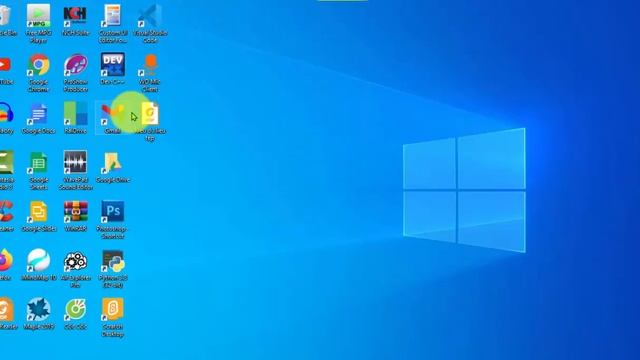
Task: Click the Firefox desktop icon
Action: click(x=6, y=260)
